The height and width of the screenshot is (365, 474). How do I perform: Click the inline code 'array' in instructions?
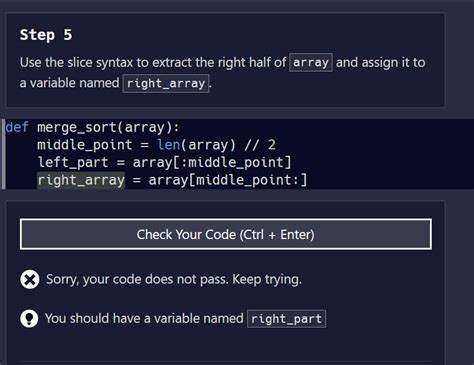click(x=311, y=62)
